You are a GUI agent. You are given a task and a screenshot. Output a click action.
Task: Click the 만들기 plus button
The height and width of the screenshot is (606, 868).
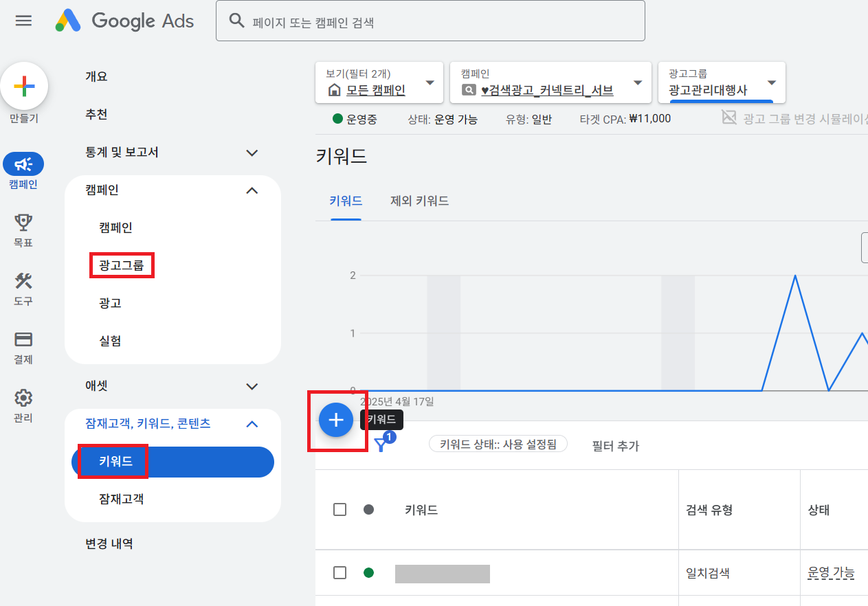coord(24,86)
